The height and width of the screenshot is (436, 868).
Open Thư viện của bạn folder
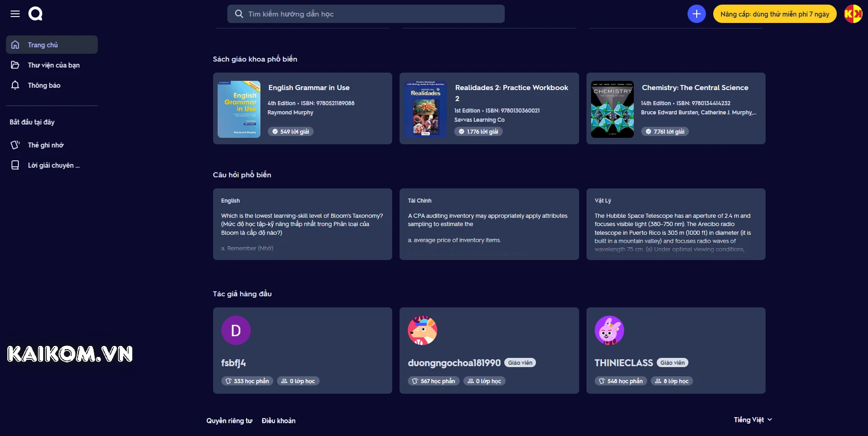click(53, 65)
